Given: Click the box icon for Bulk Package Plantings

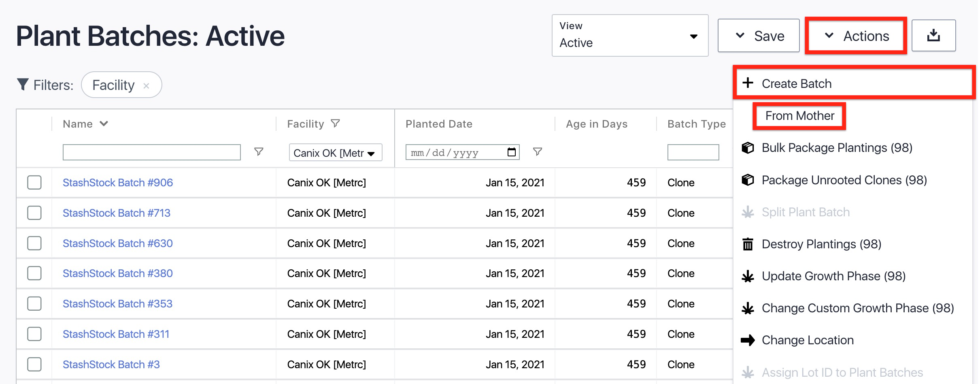Looking at the screenshot, I should point(748,148).
